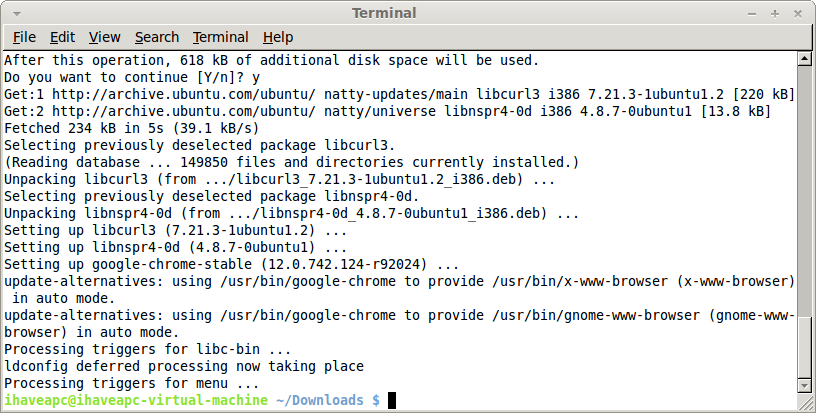816x413 pixels.
Task: Click the resize grip in window corner
Action: tap(805, 402)
